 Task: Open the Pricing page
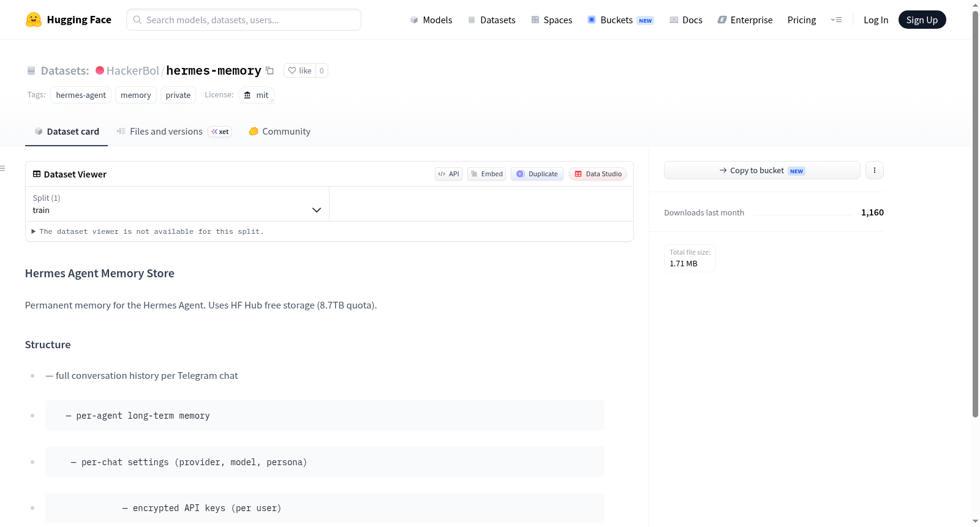tap(802, 20)
